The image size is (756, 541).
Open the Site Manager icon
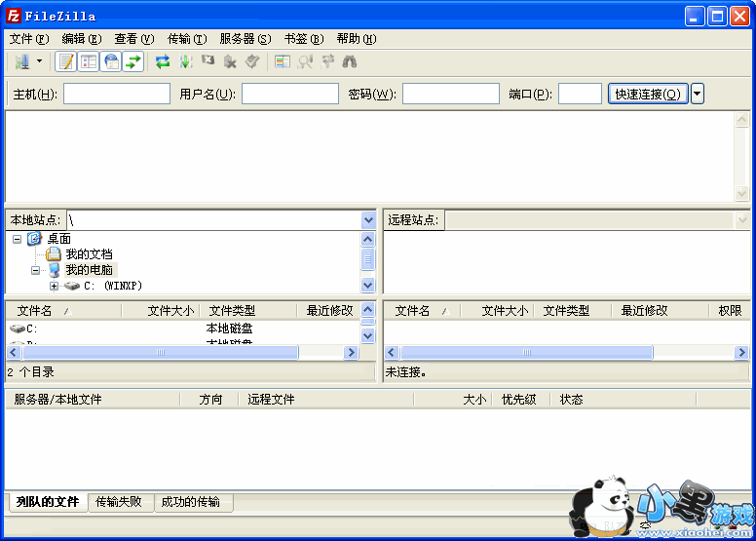(x=21, y=61)
